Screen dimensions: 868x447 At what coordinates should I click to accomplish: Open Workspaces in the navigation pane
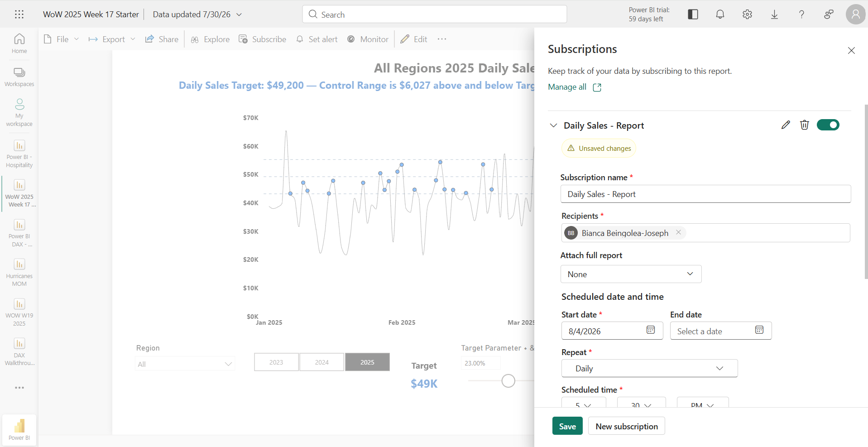click(19, 77)
